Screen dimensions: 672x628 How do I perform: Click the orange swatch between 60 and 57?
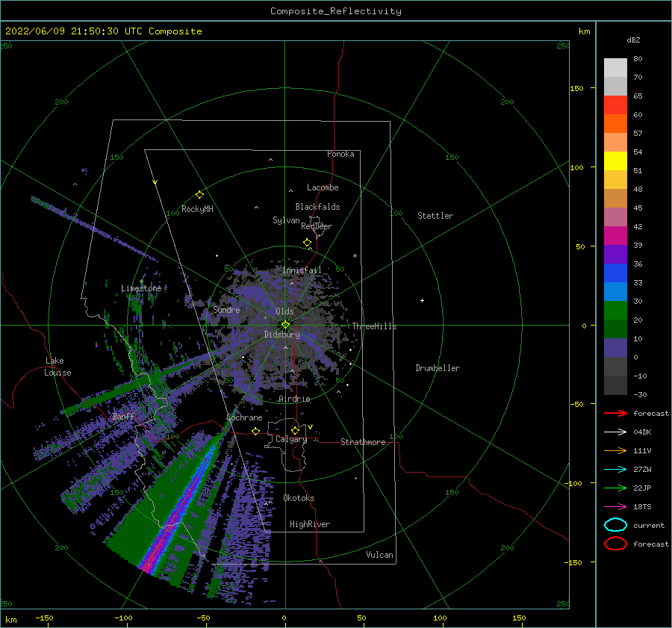[615, 123]
